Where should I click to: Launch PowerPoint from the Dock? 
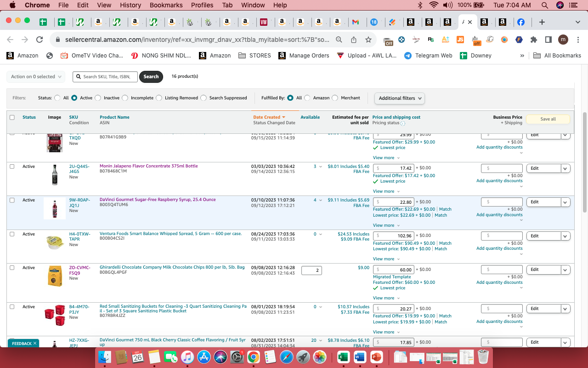coord(376,357)
